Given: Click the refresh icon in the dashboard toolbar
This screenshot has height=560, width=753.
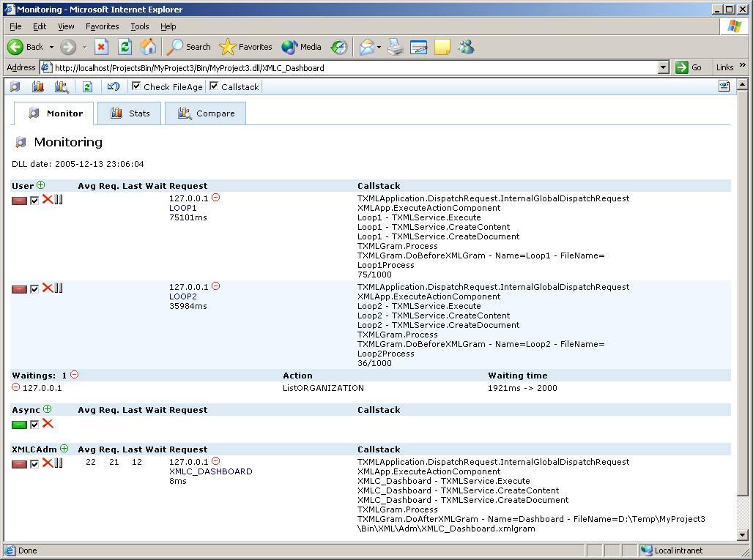Looking at the screenshot, I should click(x=87, y=86).
